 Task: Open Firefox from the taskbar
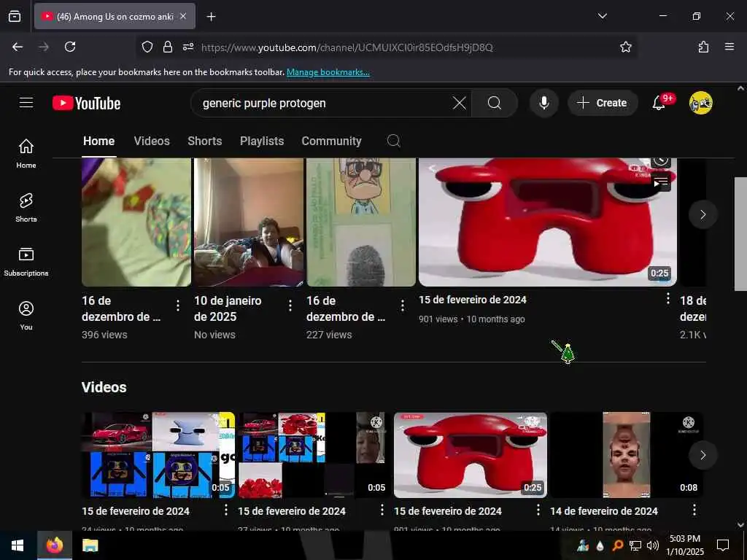tap(54, 545)
